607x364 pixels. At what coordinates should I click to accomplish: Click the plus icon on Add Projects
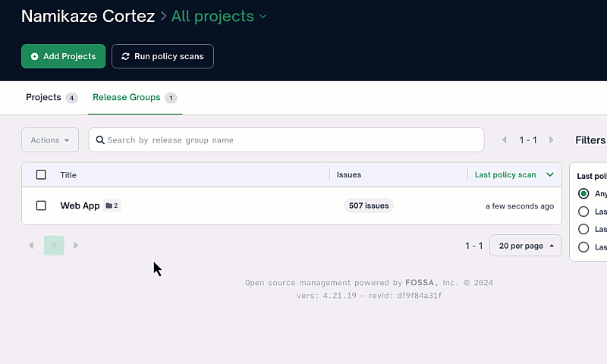point(35,57)
